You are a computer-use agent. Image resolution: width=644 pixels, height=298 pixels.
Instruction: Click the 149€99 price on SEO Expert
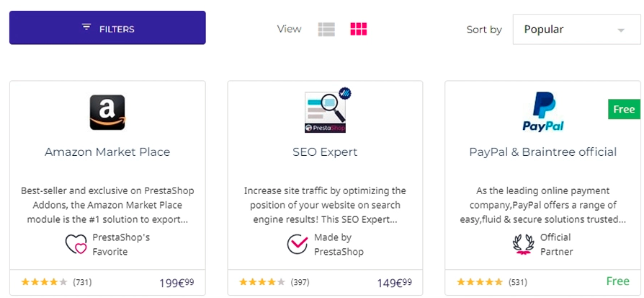[x=395, y=283]
